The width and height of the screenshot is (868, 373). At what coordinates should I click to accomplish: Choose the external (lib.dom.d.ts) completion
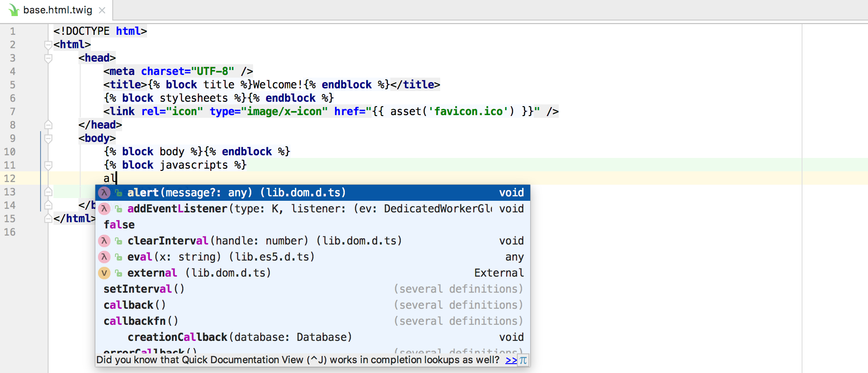[313, 273]
